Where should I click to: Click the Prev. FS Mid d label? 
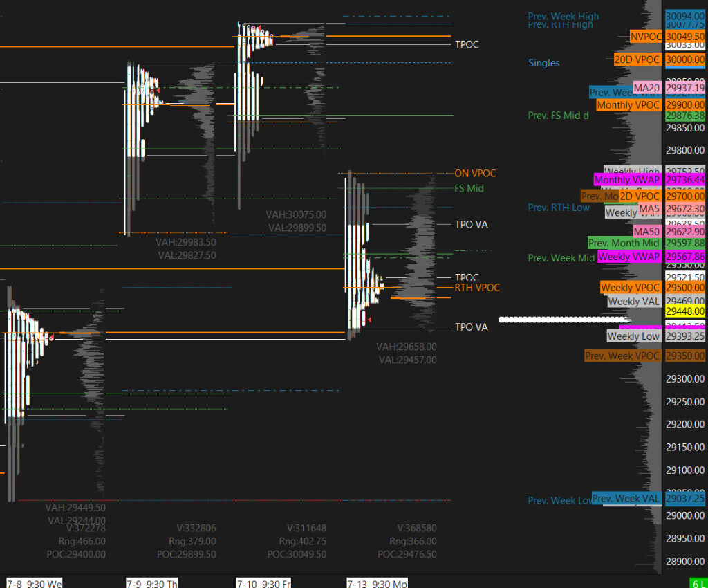tap(558, 116)
